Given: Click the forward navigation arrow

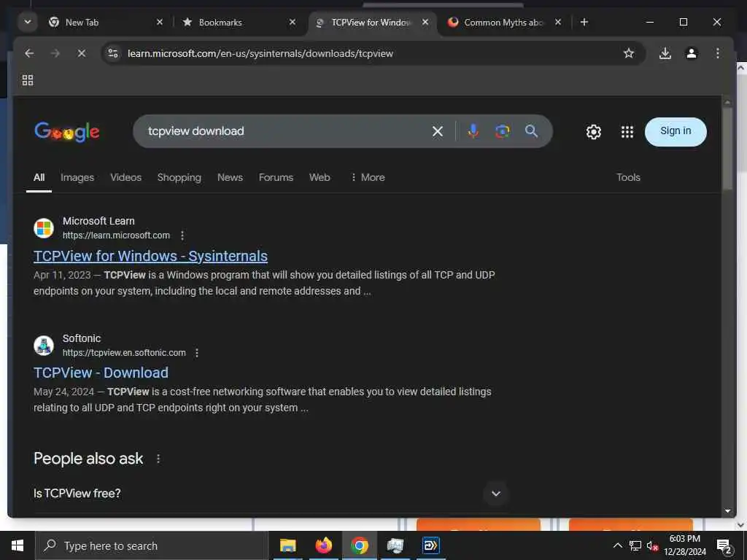Looking at the screenshot, I should (x=55, y=53).
